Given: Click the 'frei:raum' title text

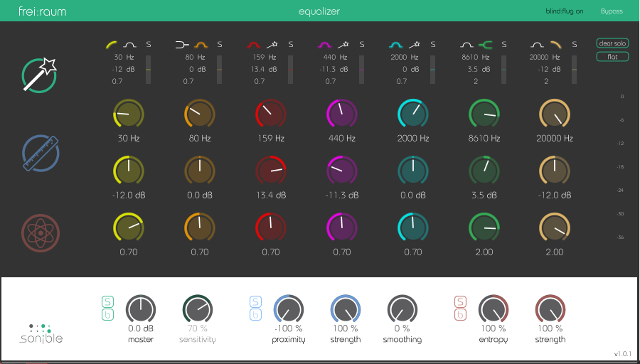Looking at the screenshot, I should click(x=42, y=11).
